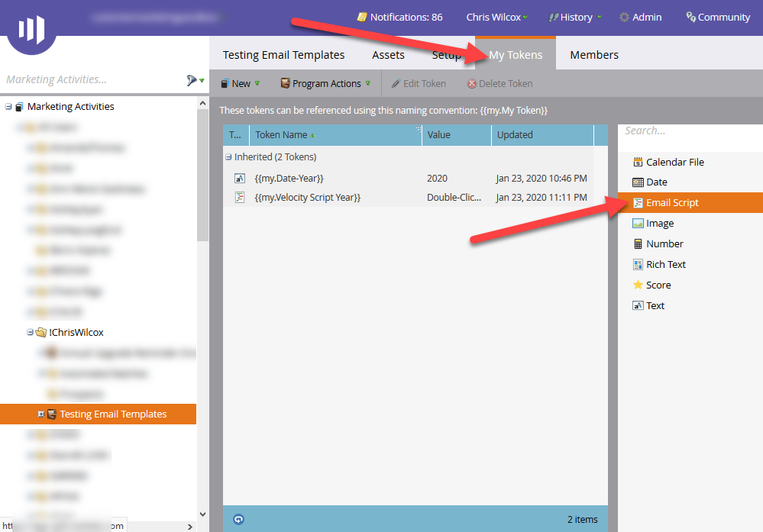This screenshot has width=763, height=532.
Task: Click the Edit Token button
Action: 419,83
